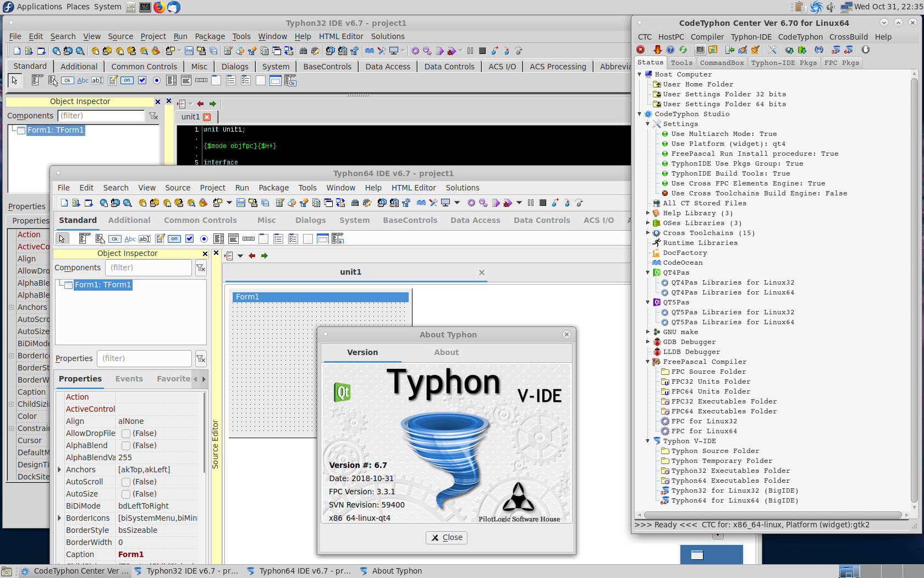Screen dimensions: 924x578
Task: Click the Save icon in Typhon64 toolbar
Action: 240,203
